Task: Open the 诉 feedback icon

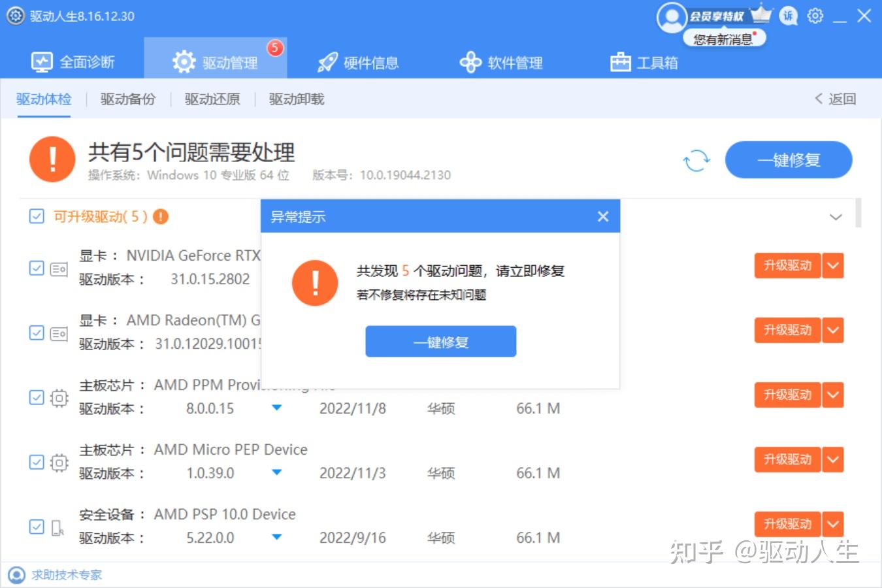Action: 789,16
